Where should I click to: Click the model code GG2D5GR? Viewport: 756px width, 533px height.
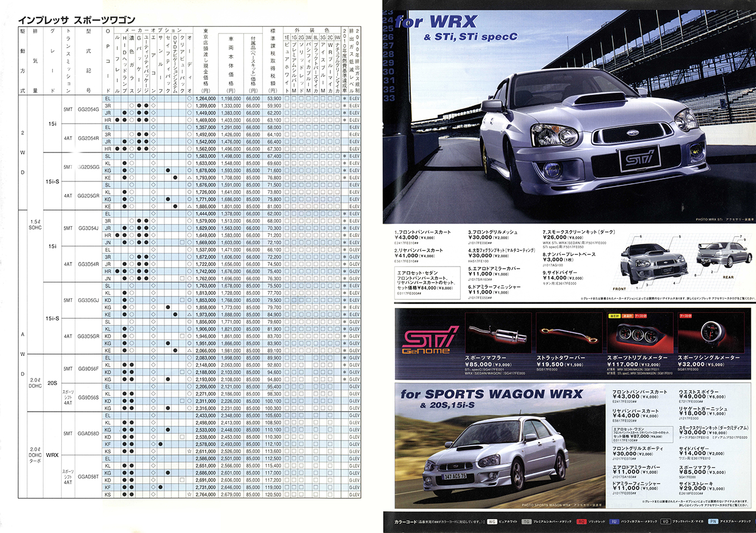coord(88,196)
